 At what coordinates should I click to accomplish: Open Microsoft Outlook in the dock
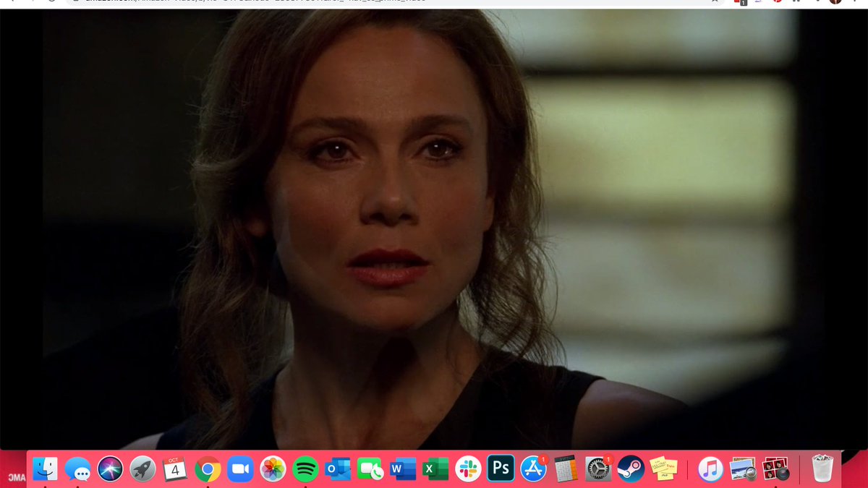pyautogui.click(x=338, y=469)
